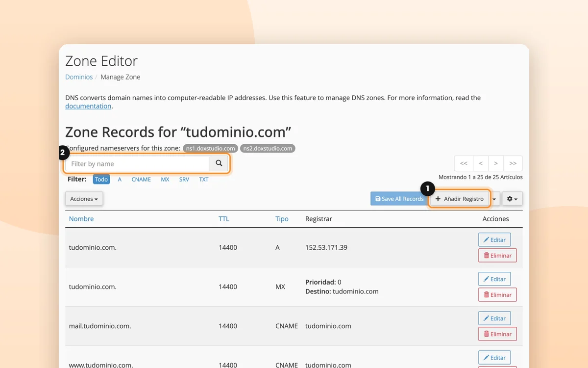The image size is (588, 368).
Task: Go to next page of records
Action: (x=496, y=163)
